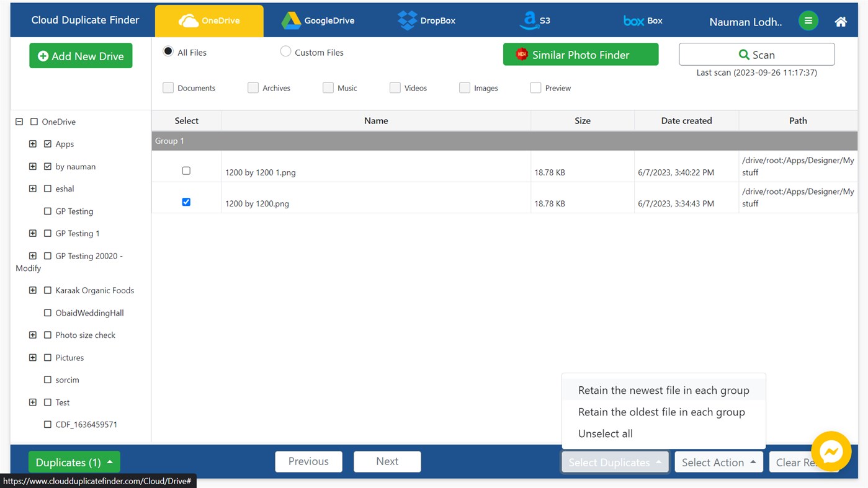Image resolution: width=868 pixels, height=488 pixels.
Task: Open the Messenger chat bubble icon
Action: click(831, 451)
